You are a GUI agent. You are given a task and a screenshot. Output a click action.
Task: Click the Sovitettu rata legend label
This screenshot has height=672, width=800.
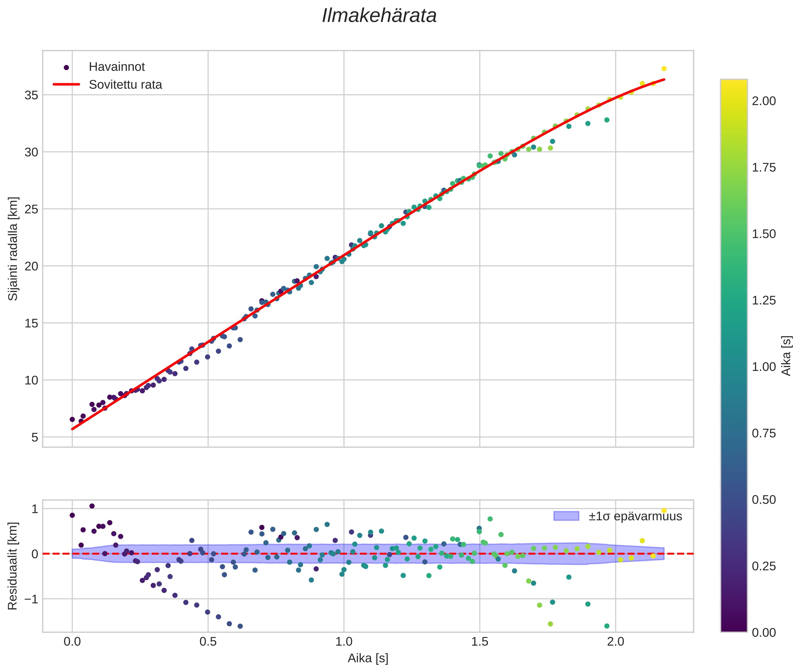[x=125, y=85]
